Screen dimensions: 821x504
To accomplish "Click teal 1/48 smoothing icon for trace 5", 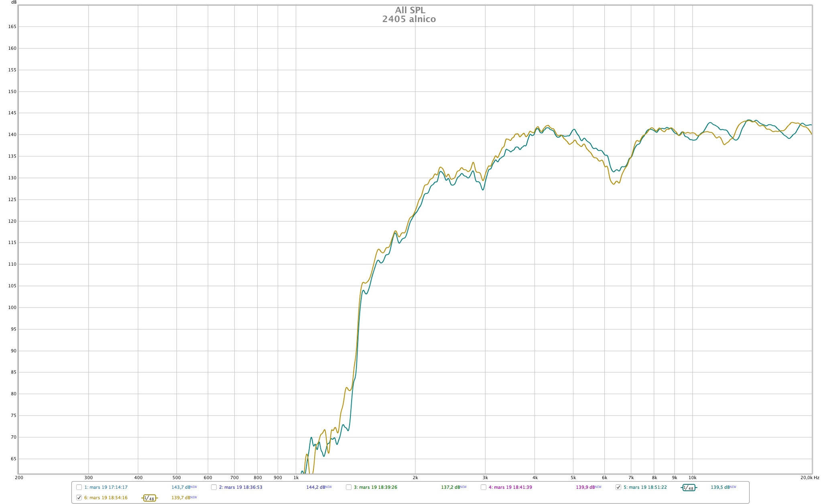I will coord(689,488).
